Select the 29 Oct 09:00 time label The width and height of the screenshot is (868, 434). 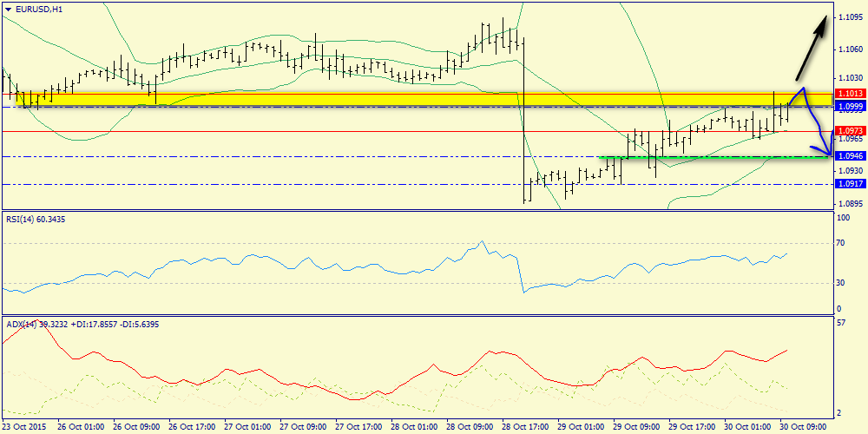[637, 427]
